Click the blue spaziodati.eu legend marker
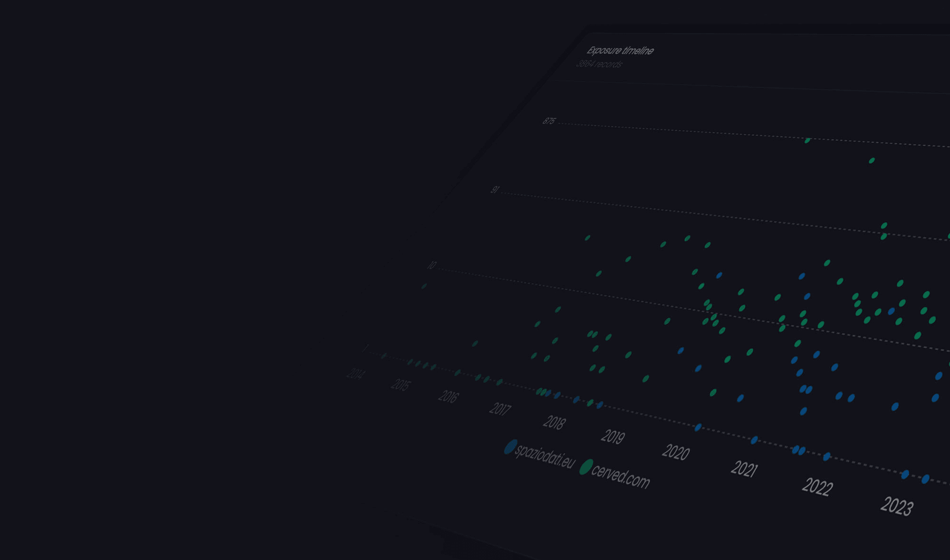The width and height of the screenshot is (950, 560). [510, 447]
